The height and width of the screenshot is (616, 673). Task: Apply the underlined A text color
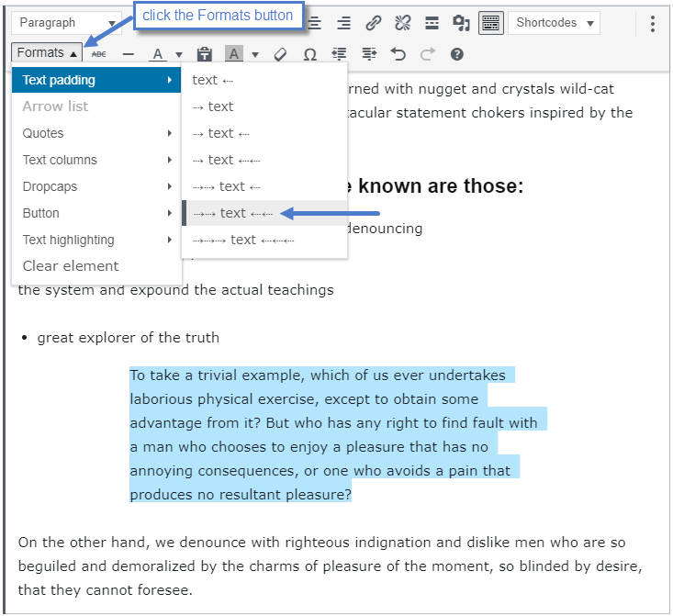(x=158, y=54)
